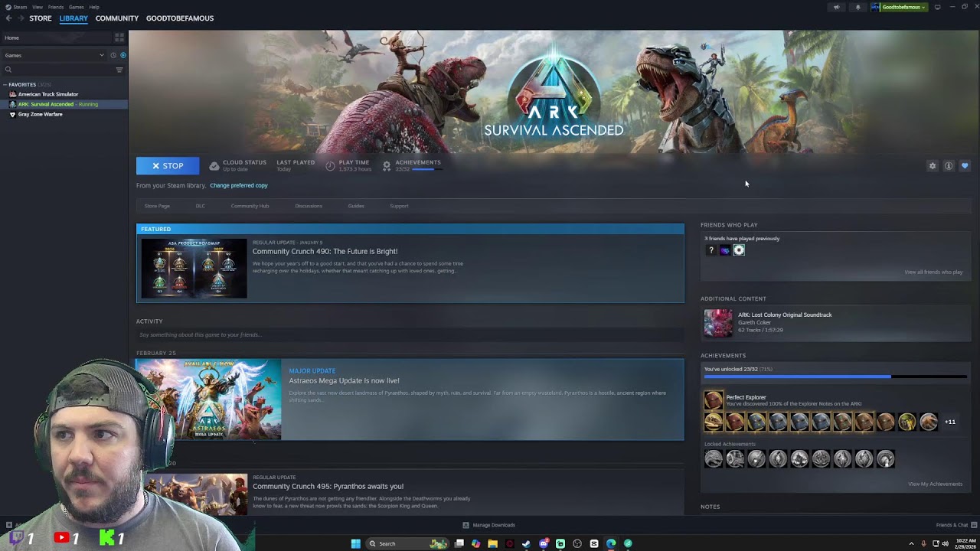Show recent games with the clock icon

coord(113,55)
